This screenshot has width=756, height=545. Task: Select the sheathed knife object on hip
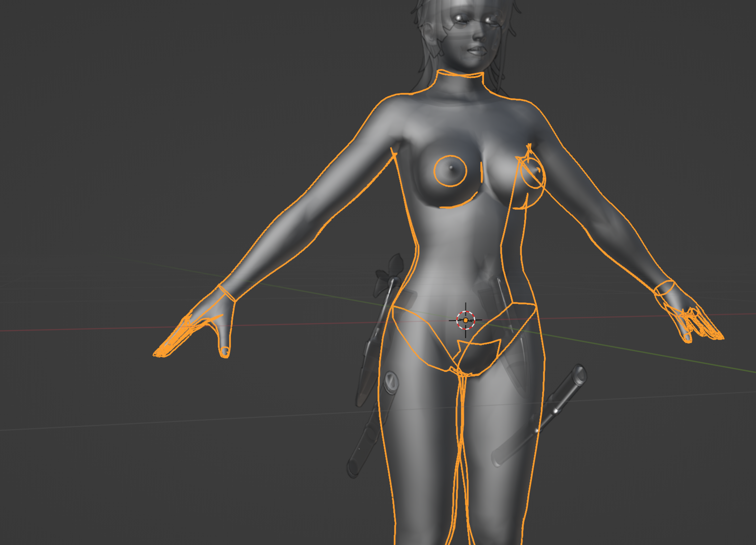376,343
